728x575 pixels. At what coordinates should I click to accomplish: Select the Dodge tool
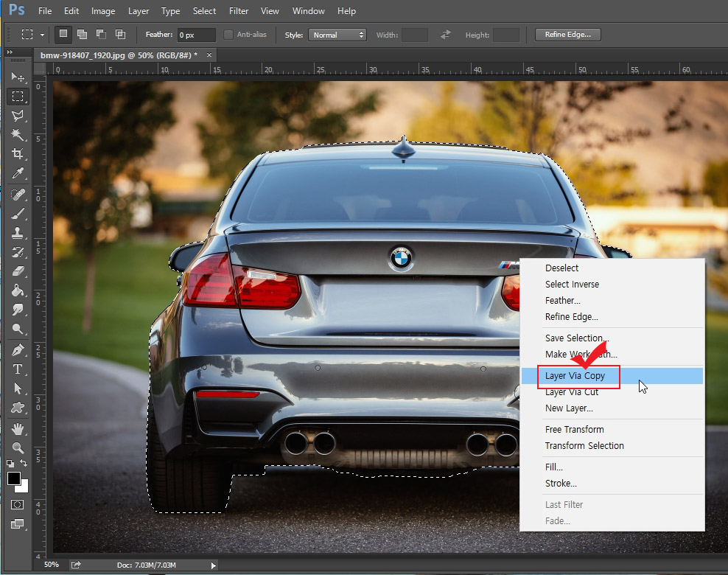click(18, 329)
